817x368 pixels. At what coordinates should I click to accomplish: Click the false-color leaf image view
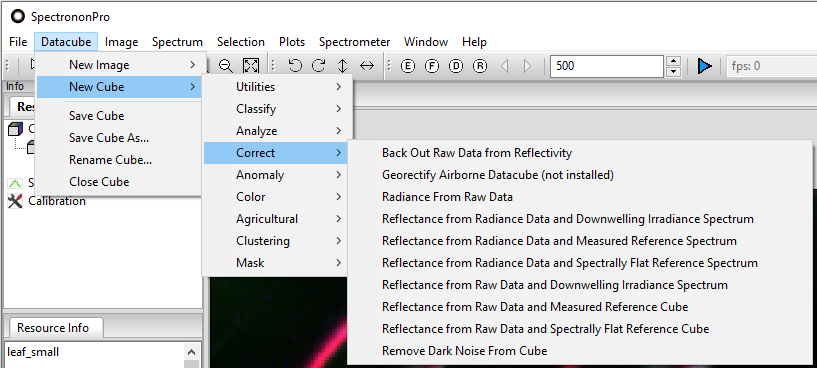pos(279,323)
